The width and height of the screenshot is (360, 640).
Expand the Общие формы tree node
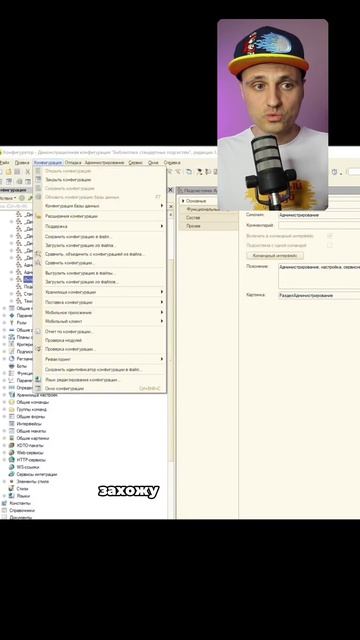pos(4,417)
